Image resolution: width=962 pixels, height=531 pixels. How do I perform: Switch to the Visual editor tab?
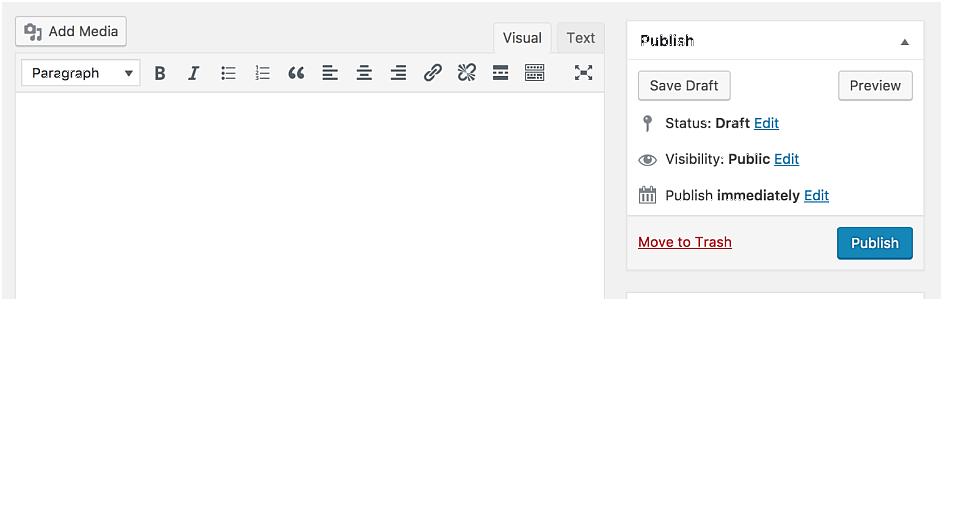pyautogui.click(x=522, y=38)
